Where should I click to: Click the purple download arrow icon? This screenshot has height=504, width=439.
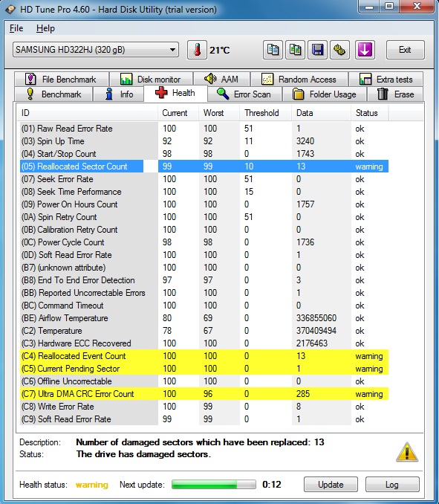[365, 50]
